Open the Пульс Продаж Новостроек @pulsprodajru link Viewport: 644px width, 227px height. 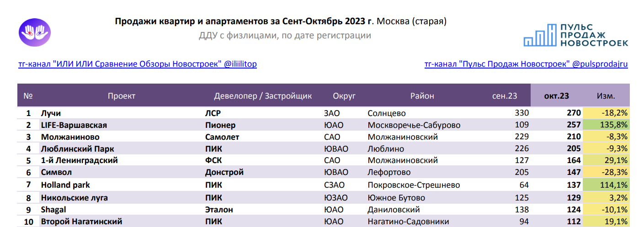[526, 64]
